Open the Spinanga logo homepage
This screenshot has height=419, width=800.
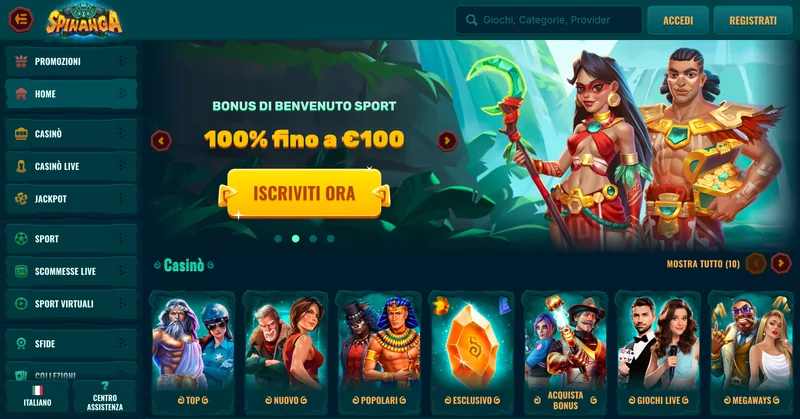click(84, 20)
